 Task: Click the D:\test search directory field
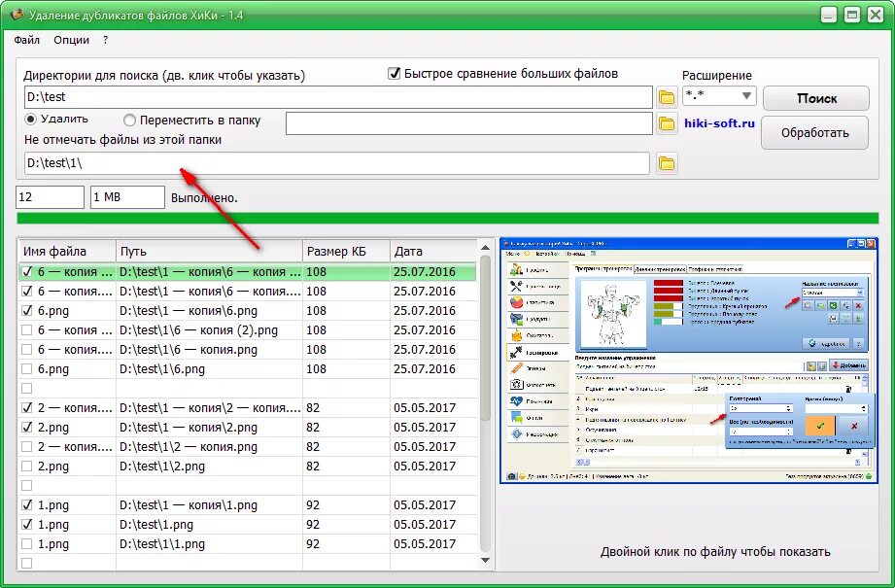coord(338,97)
